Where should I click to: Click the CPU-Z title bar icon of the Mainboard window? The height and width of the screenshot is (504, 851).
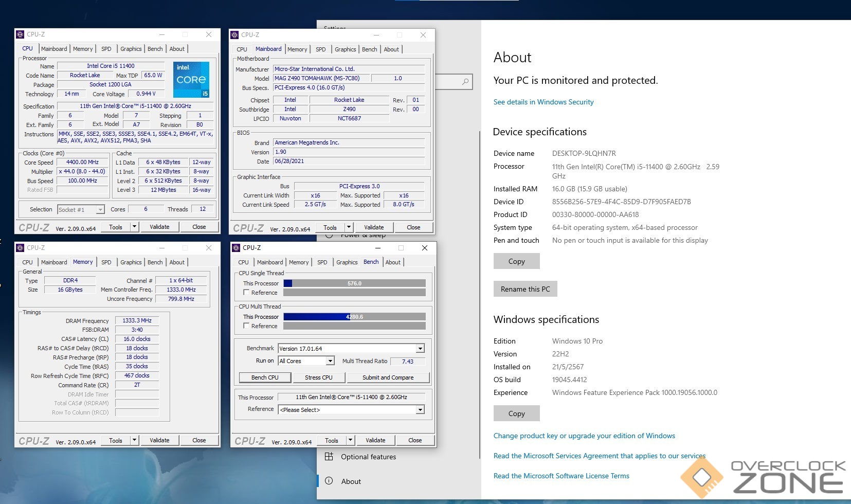pyautogui.click(x=234, y=35)
